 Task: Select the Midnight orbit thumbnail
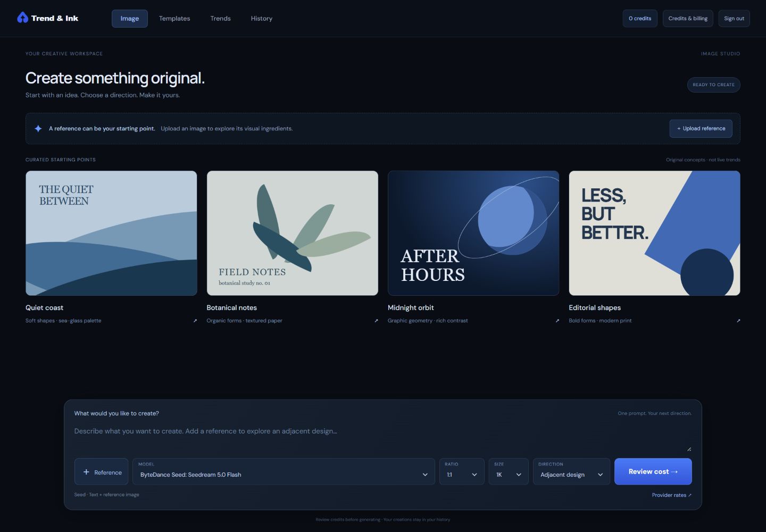pyautogui.click(x=473, y=233)
